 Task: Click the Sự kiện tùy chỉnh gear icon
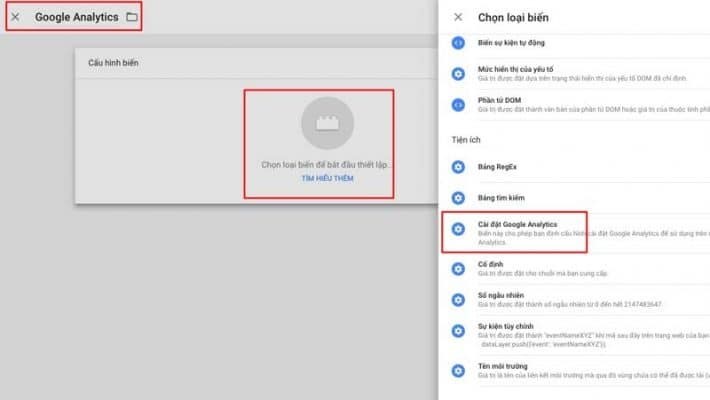point(458,331)
